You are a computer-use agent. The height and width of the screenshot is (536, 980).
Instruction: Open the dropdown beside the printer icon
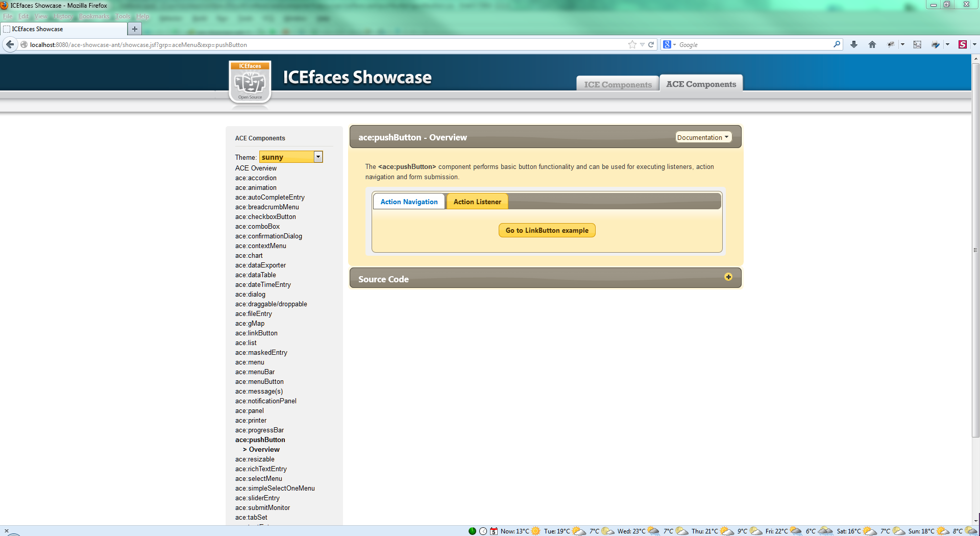click(947, 44)
